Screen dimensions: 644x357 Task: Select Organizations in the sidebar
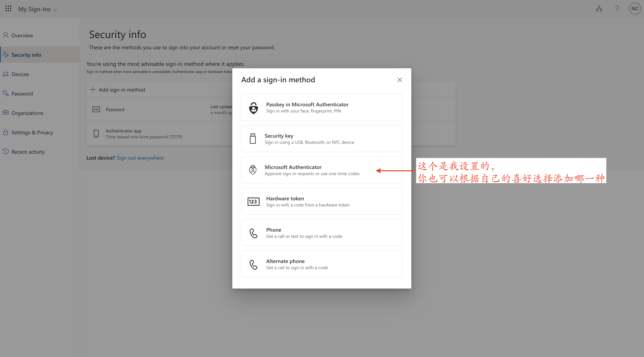(x=27, y=113)
